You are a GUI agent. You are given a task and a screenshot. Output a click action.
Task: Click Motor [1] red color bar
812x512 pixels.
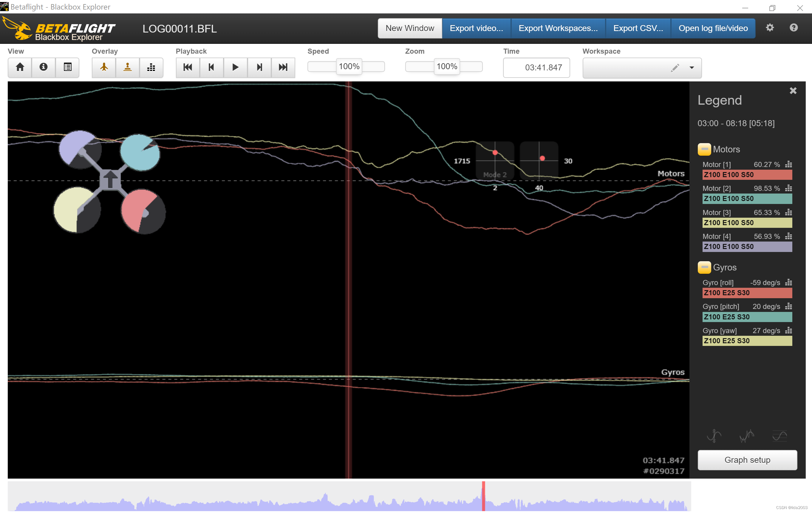747,175
